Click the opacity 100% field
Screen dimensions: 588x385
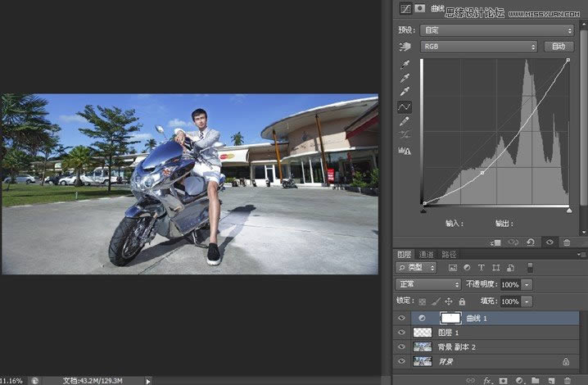point(510,285)
